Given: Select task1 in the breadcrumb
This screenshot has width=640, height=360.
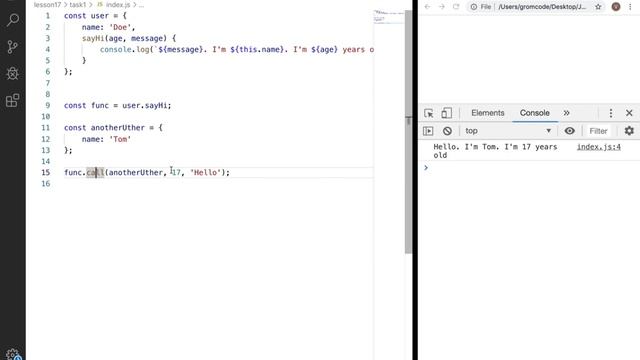Looking at the screenshot, I should tap(78, 5).
